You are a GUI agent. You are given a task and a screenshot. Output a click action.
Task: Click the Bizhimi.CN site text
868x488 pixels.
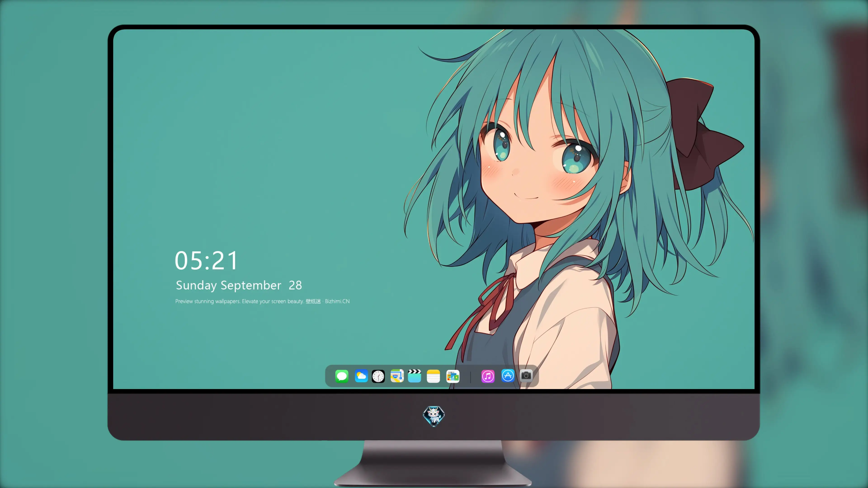(x=337, y=301)
